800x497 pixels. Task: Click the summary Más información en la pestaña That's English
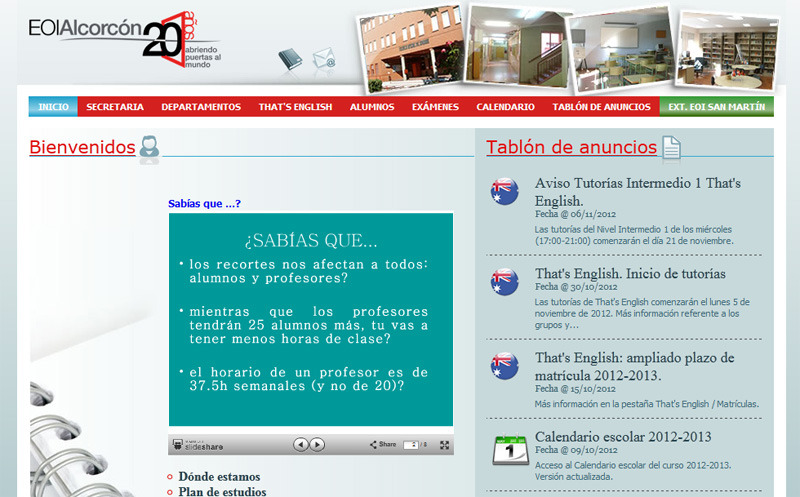[647, 404]
